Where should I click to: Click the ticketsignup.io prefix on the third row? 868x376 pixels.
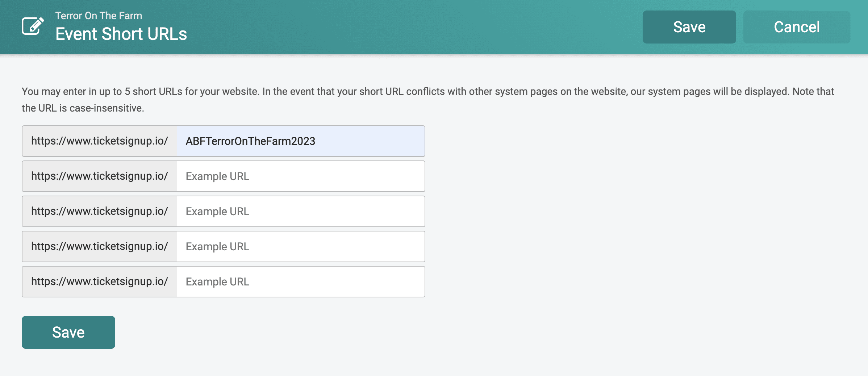[x=99, y=211]
